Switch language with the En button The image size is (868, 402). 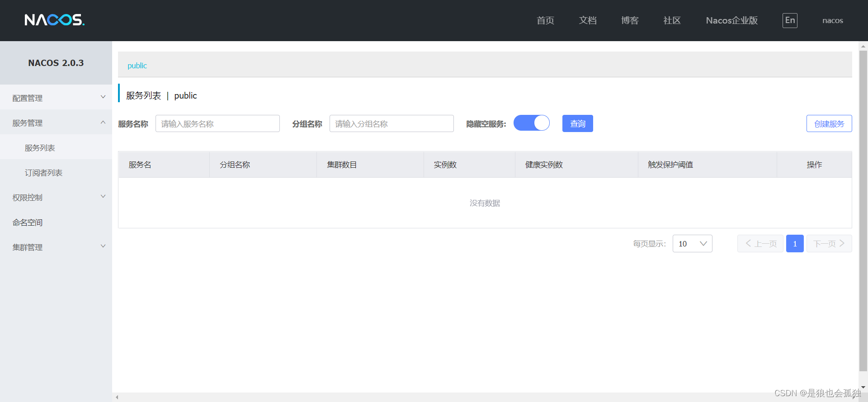pyautogui.click(x=790, y=20)
